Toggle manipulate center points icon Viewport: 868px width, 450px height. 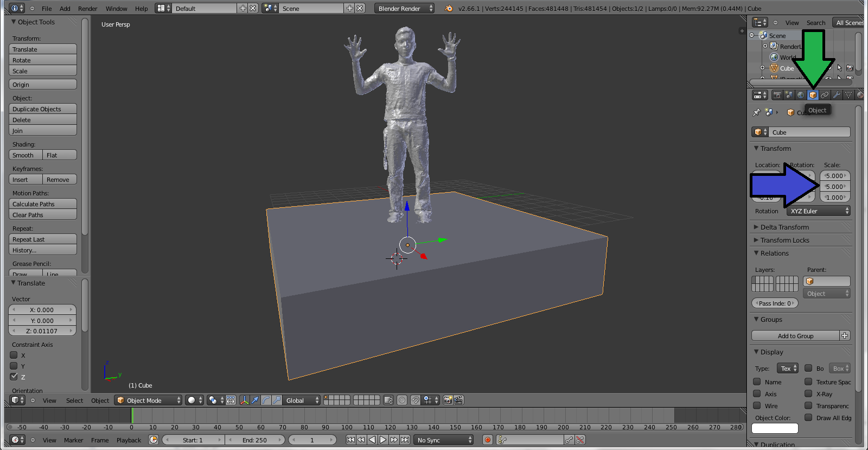click(231, 400)
